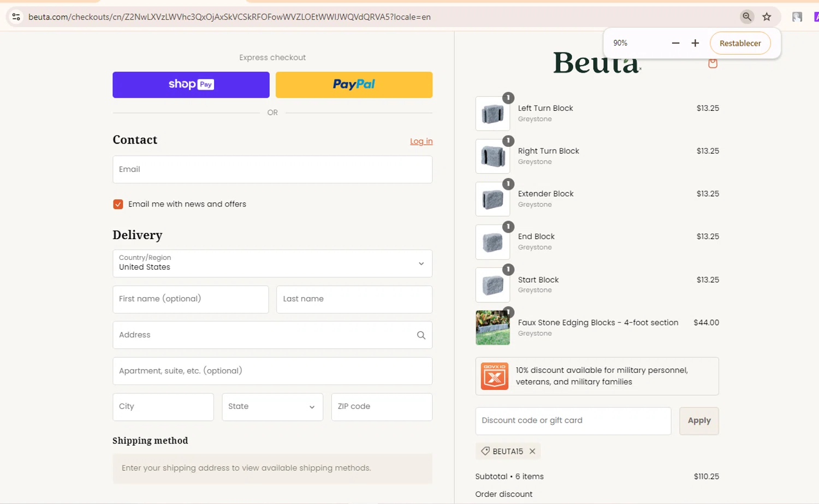Pay with the Shop Pay express button
The height and width of the screenshot is (504, 819).
click(191, 85)
